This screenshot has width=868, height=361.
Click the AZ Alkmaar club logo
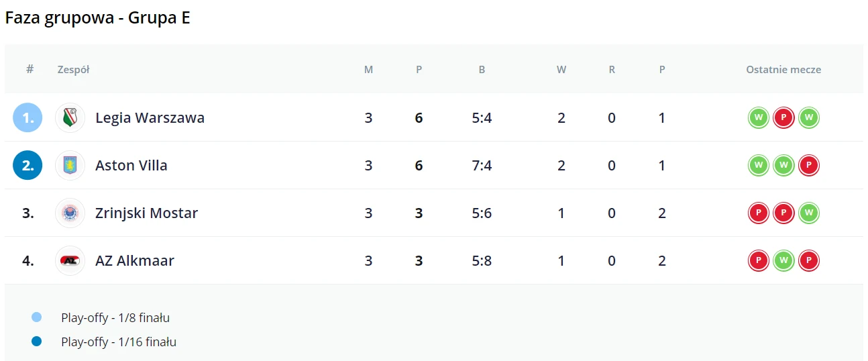(70, 261)
